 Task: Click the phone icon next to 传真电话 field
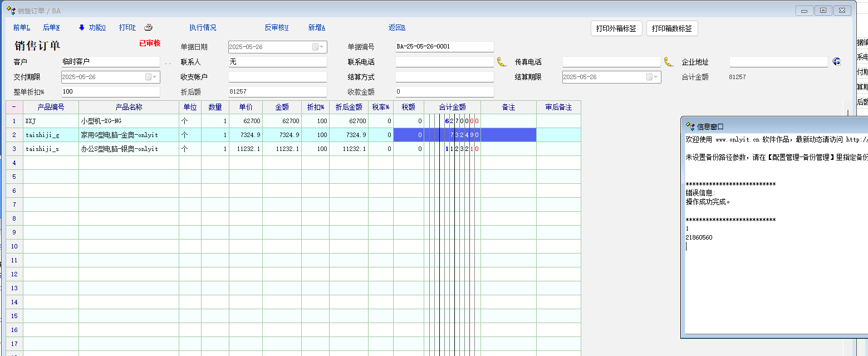668,62
